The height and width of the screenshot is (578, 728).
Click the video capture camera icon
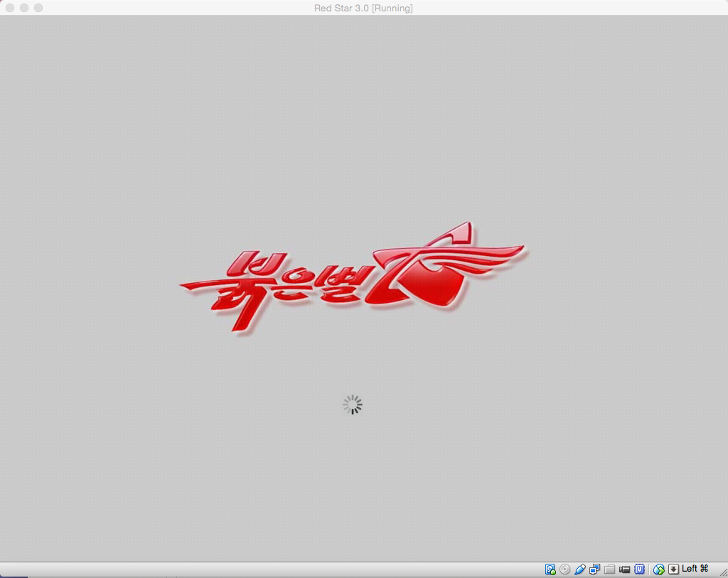tap(625, 569)
